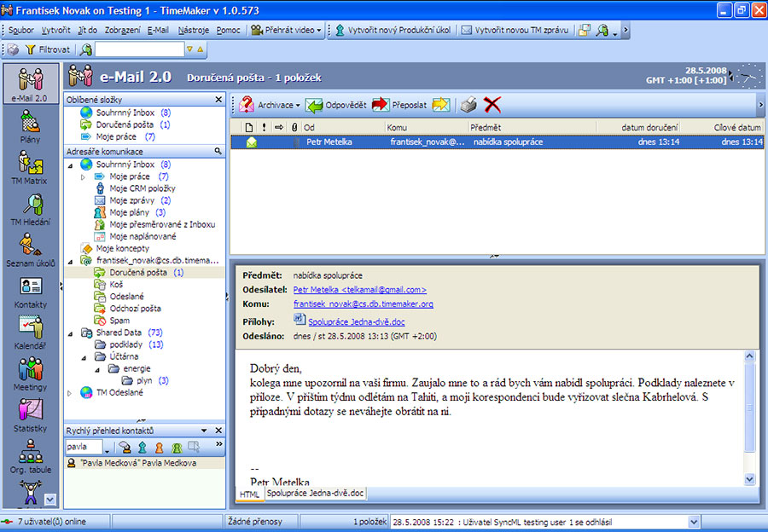The width and height of the screenshot is (768, 532).
Task: Open the Přehrát video dropdown
Action: (x=319, y=30)
